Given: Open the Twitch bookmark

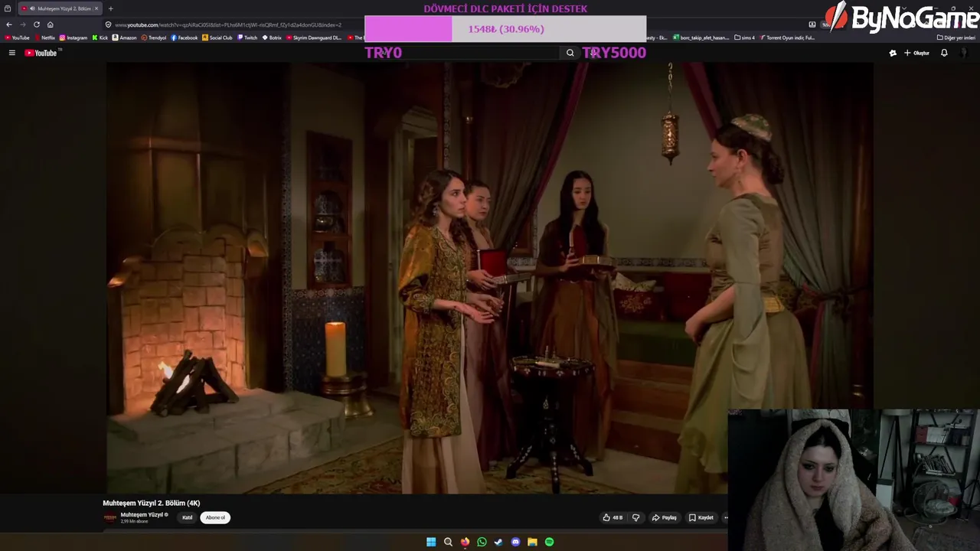Looking at the screenshot, I should (x=247, y=37).
